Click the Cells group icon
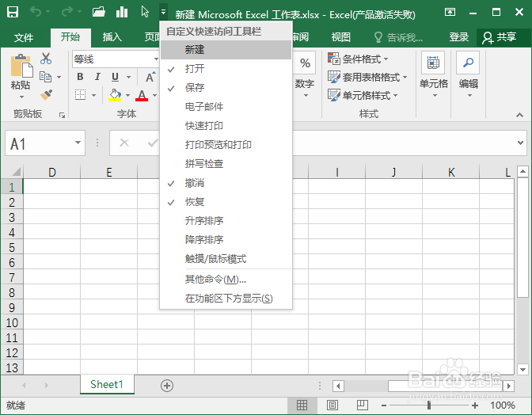Screen dimensions: 532x415 click(433, 63)
